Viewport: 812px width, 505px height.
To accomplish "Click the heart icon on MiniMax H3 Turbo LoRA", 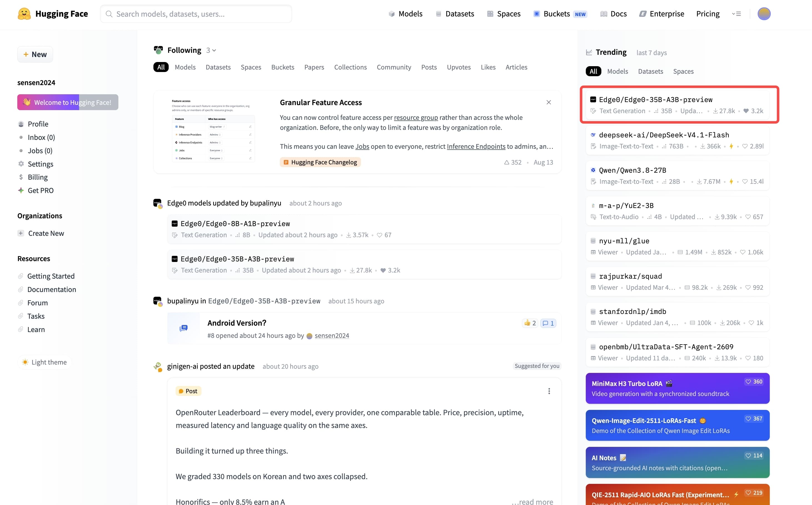I will coord(748,382).
